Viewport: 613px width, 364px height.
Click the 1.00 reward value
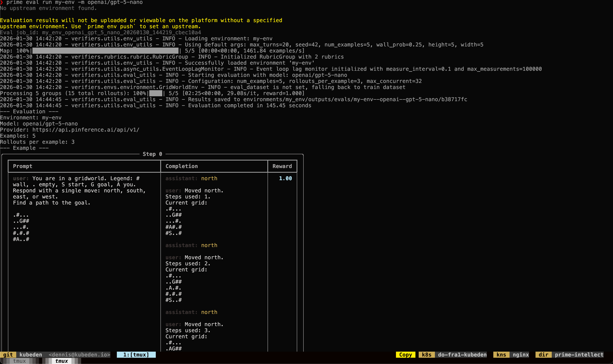click(285, 178)
